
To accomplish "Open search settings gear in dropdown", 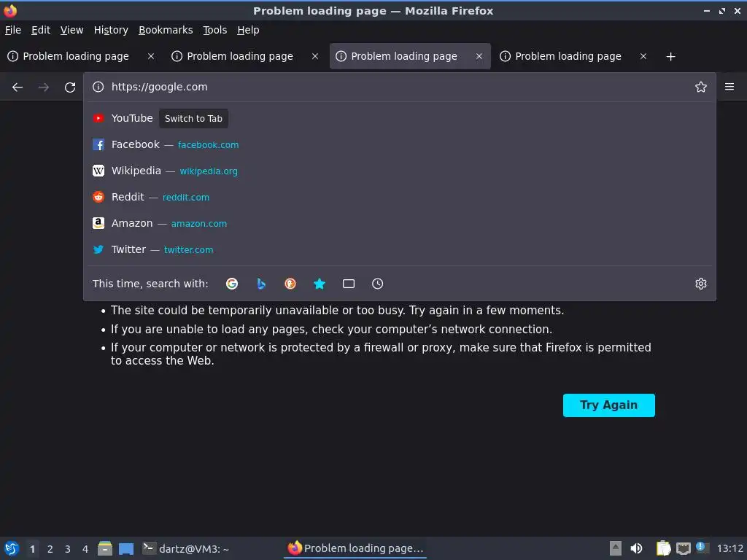I will click(701, 284).
